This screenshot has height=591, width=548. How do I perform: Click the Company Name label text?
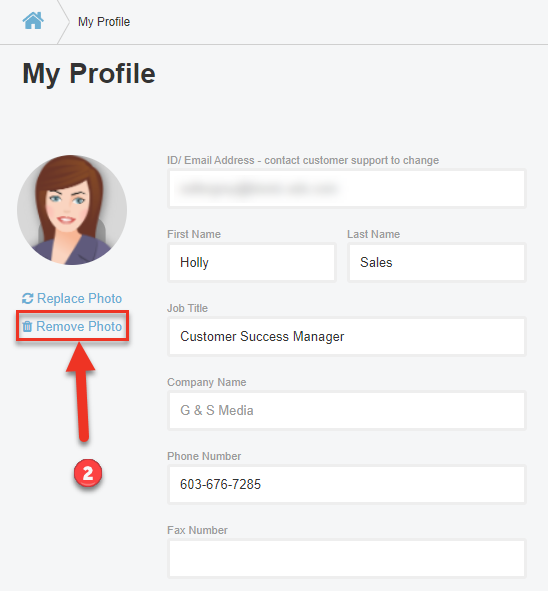click(x=207, y=382)
